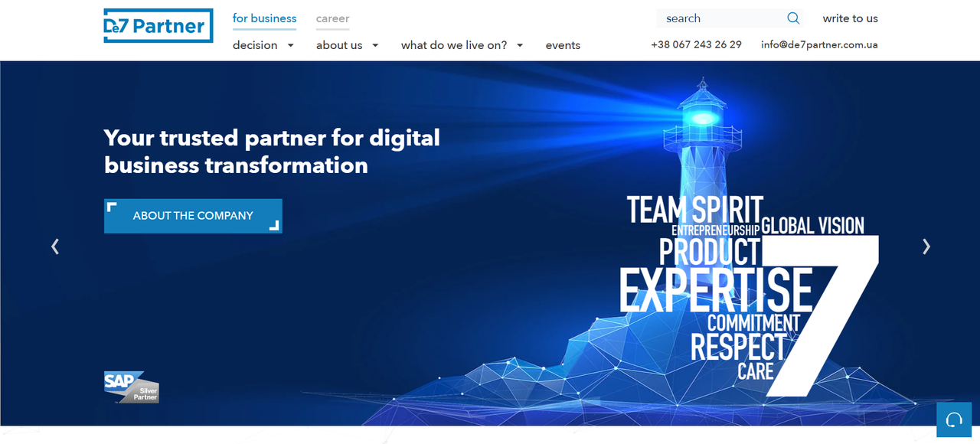Open the decision menu
The height and width of the screenshot is (444, 980).
[255, 45]
